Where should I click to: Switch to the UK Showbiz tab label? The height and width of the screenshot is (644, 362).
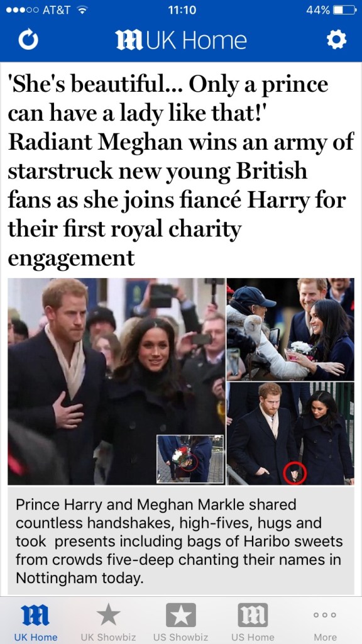pyautogui.click(x=108, y=637)
